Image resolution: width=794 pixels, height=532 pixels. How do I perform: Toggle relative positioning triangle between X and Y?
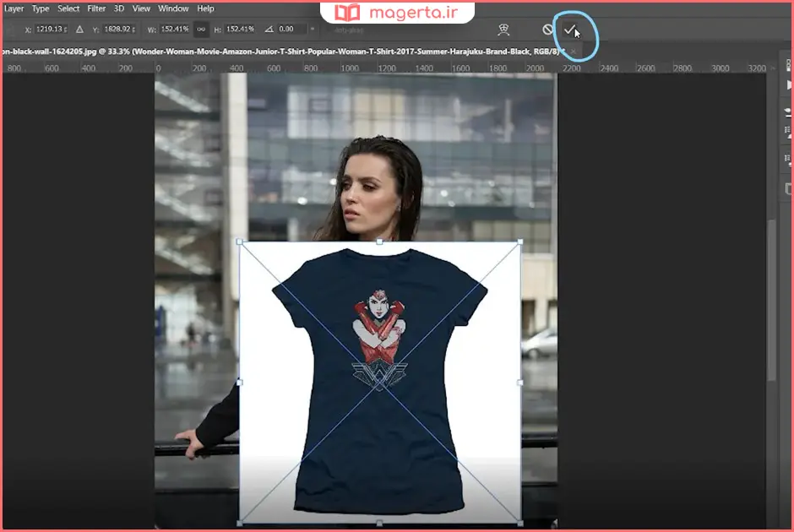(x=79, y=30)
